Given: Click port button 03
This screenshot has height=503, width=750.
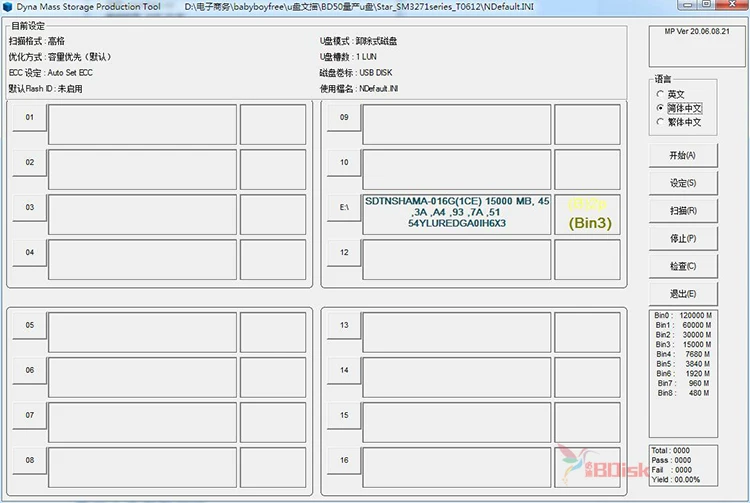Looking at the screenshot, I should 30,208.
